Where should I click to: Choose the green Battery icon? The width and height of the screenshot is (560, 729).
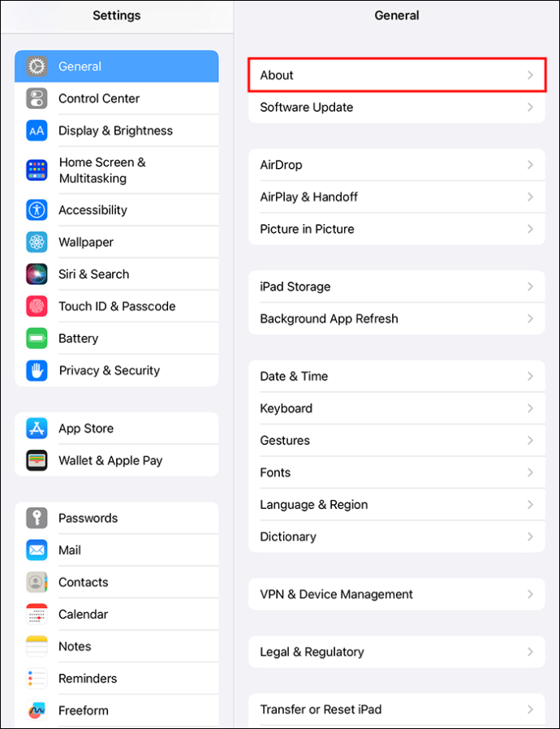tap(37, 339)
